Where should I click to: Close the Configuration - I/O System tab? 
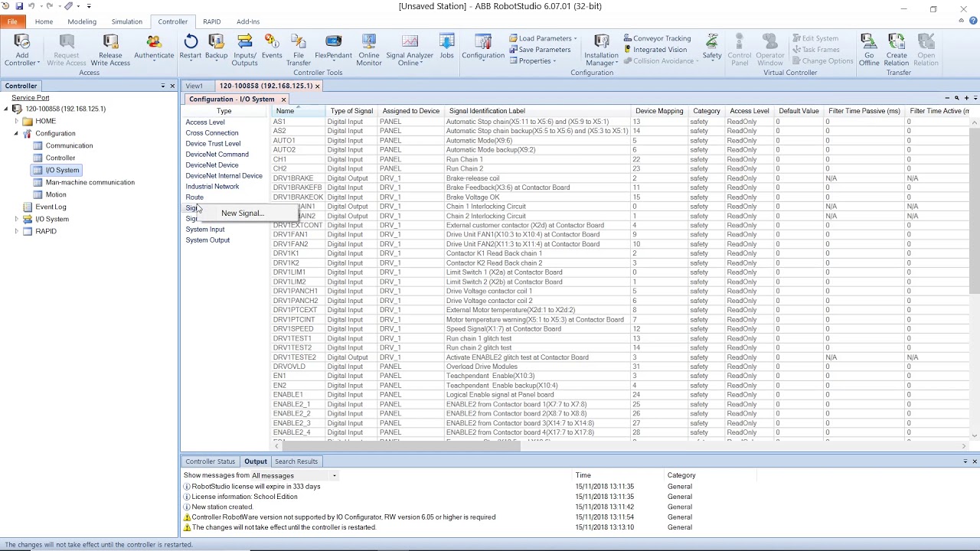pyautogui.click(x=283, y=99)
